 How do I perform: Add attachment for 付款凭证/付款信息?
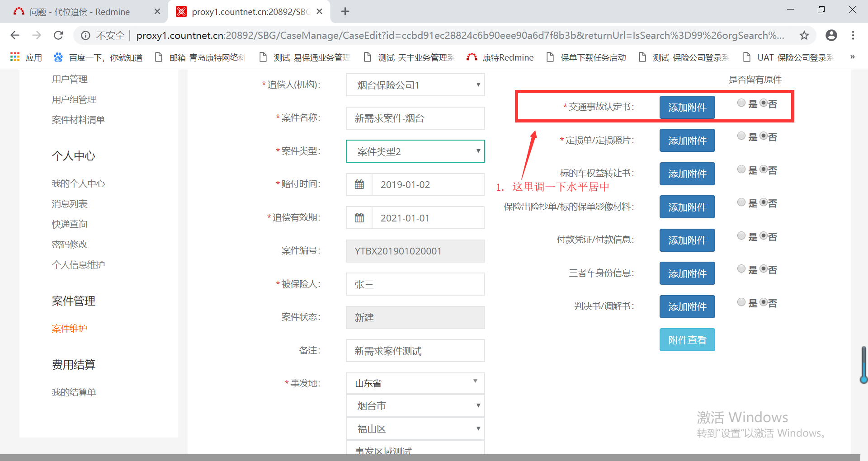click(x=687, y=240)
